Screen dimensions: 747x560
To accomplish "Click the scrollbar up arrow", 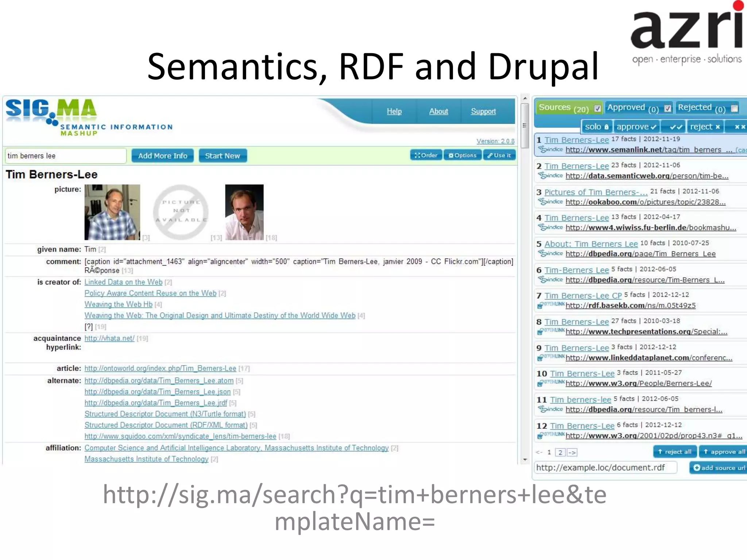I will (525, 98).
